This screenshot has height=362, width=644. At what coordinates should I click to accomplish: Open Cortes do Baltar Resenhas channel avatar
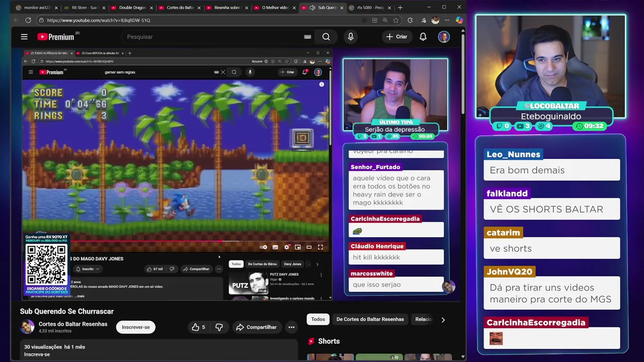27,327
